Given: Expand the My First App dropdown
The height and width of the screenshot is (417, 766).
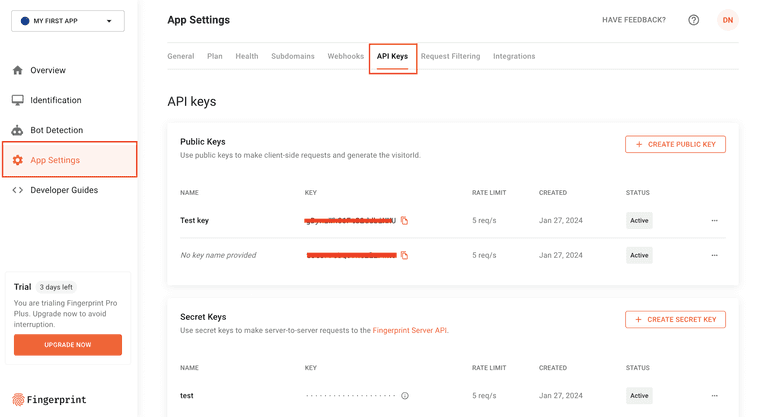Looking at the screenshot, I should (x=68, y=21).
